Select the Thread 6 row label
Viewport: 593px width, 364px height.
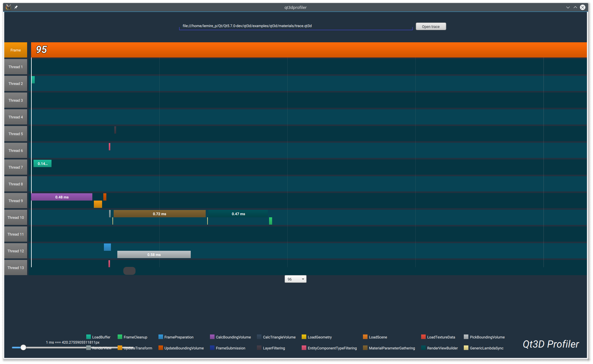click(16, 151)
